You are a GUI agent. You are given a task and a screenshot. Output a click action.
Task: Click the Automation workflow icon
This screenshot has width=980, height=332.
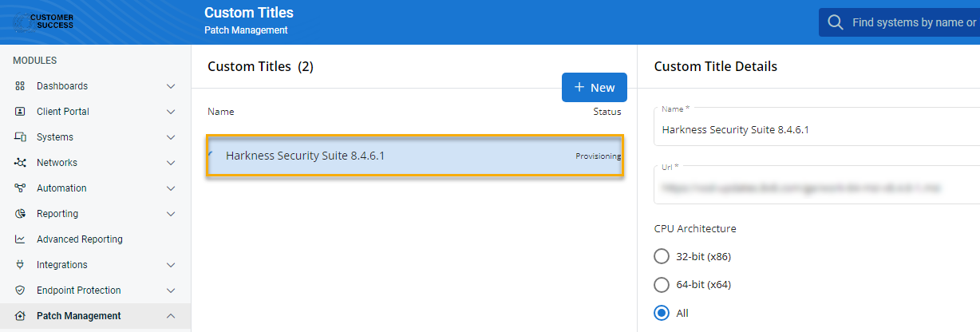coord(21,188)
